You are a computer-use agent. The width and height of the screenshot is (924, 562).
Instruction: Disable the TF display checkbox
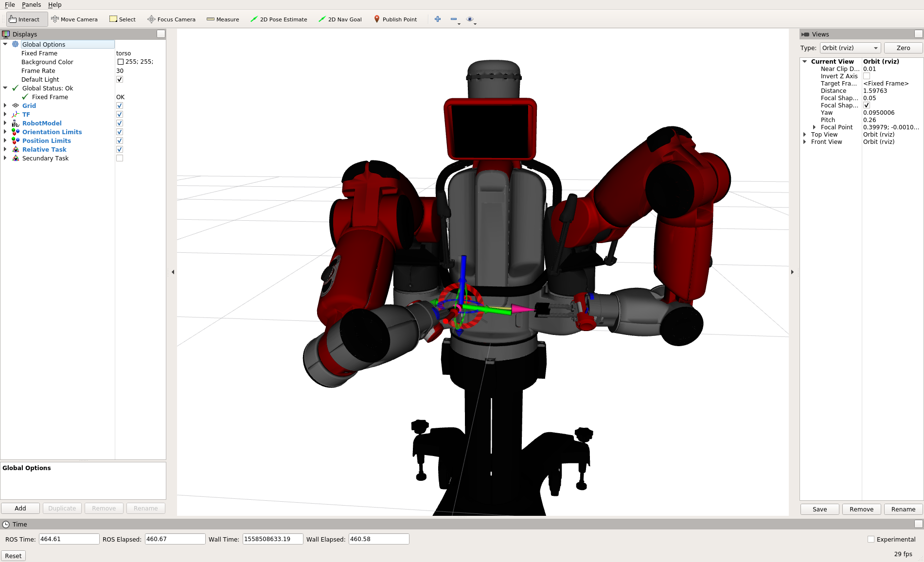coord(120,114)
